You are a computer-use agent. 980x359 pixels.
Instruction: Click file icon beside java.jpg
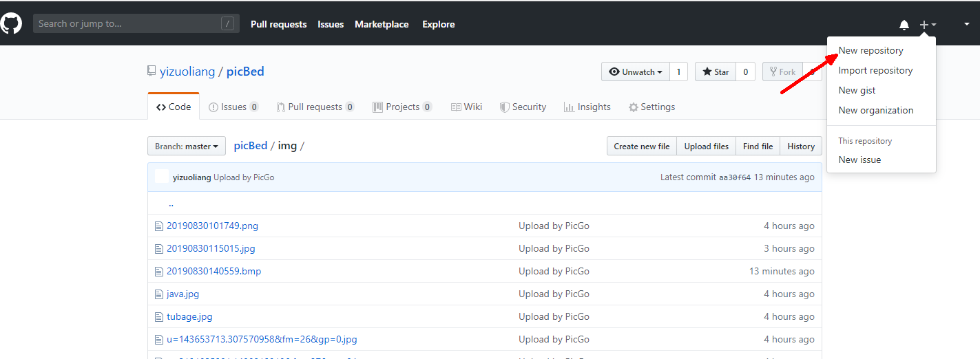click(x=159, y=294)
